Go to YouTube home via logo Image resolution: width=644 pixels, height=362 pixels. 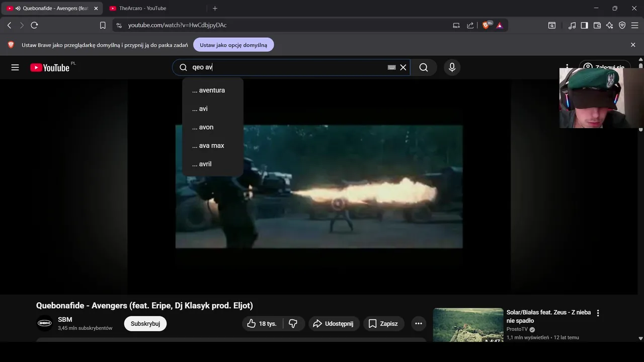pos(50,67)
